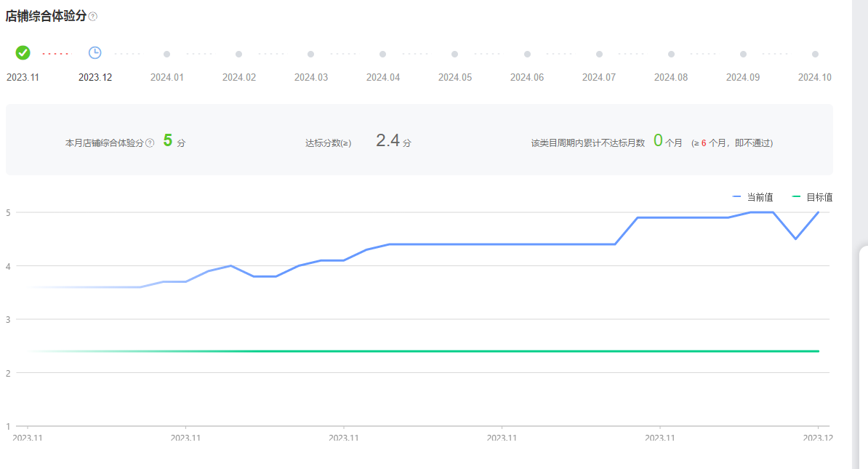Select the 2024.10 timeline dot
The image size is (868, 469).
[815, 54]
